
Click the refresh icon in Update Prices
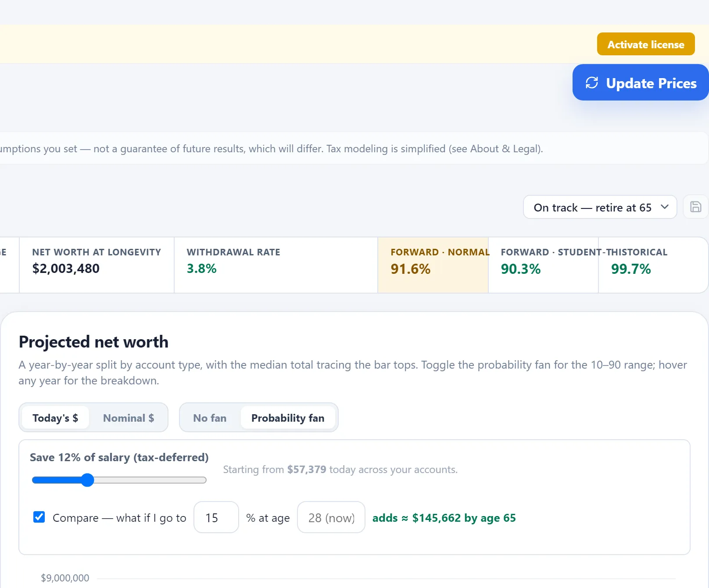pyautogui.click(x=592, y=82)
